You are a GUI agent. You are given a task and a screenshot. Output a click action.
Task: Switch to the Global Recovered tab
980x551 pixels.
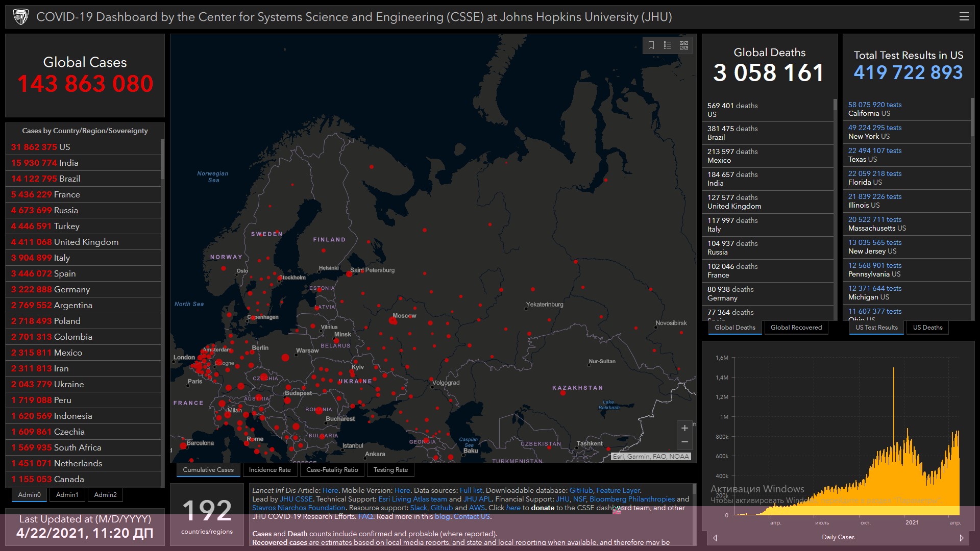(x=796, y=328)
